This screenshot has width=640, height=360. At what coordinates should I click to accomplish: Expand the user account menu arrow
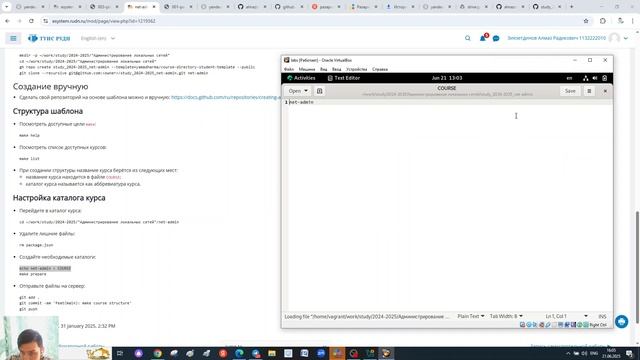click(626, 38)
